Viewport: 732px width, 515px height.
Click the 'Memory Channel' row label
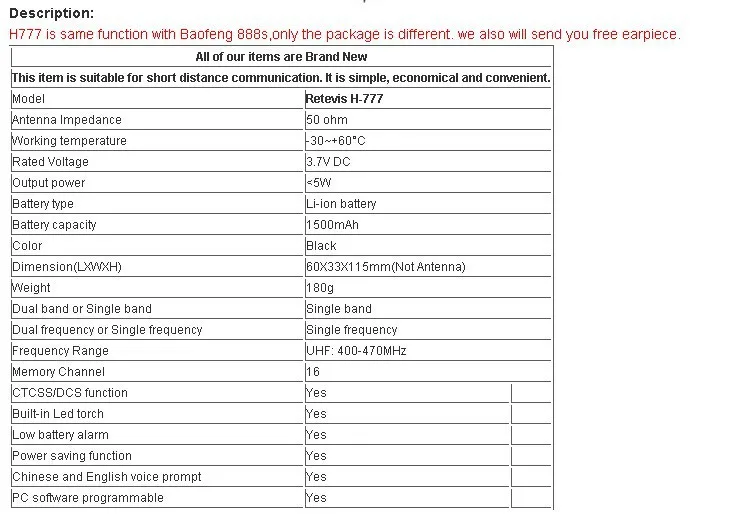point(58,372)
